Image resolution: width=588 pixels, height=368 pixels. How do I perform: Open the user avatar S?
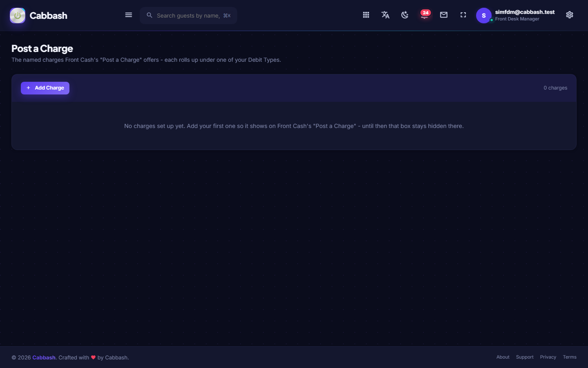click(x=484, y=16)
